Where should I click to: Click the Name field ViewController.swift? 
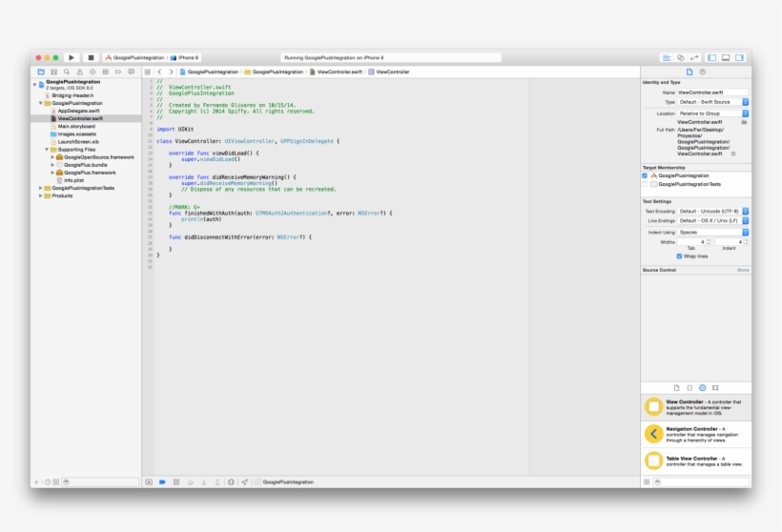712,92
